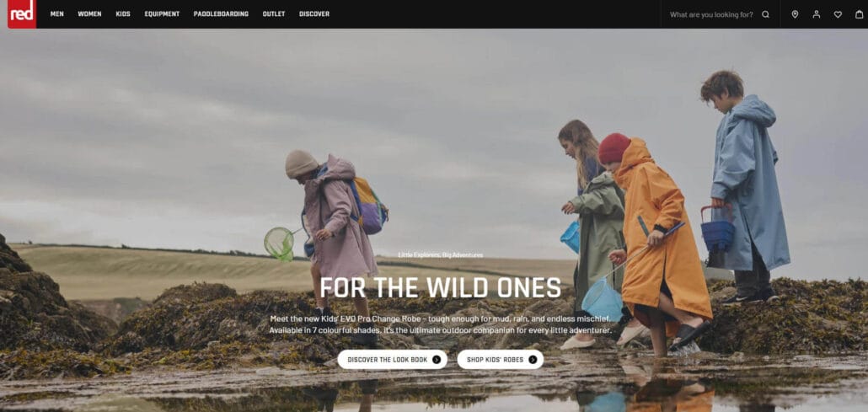
Task: Open the store locator pin icon
Action: pyautogui.click(x=795, y=14)
